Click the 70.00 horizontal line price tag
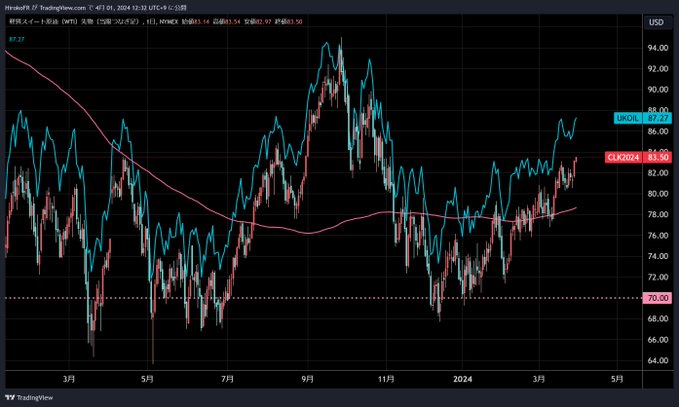This screenshot has height=407, width=679. click(657, 298)
